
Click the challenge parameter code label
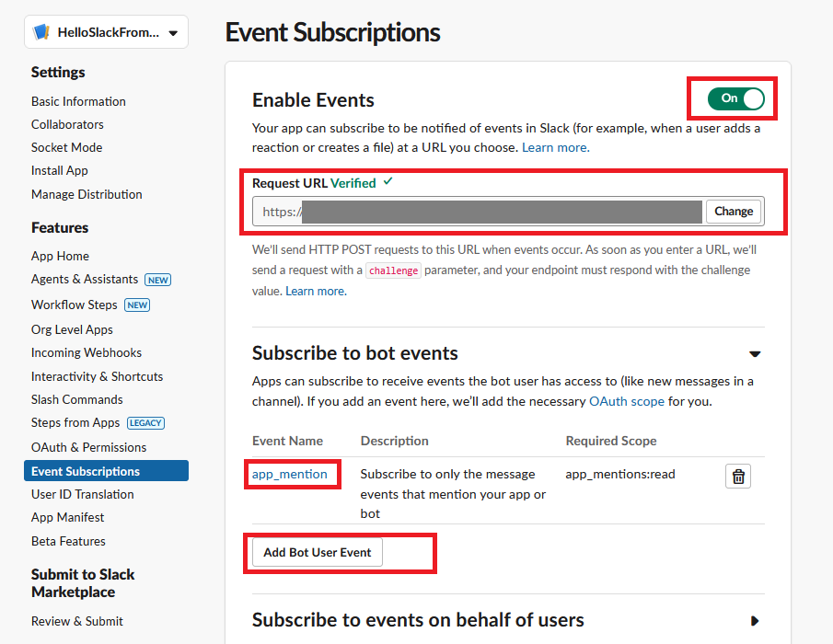pos(394,270)
